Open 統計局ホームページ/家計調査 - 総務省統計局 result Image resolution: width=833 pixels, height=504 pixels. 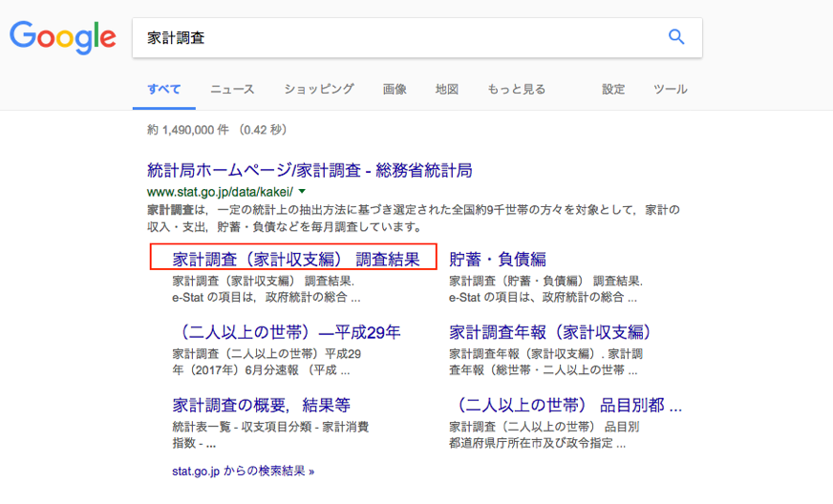point(310,171)
